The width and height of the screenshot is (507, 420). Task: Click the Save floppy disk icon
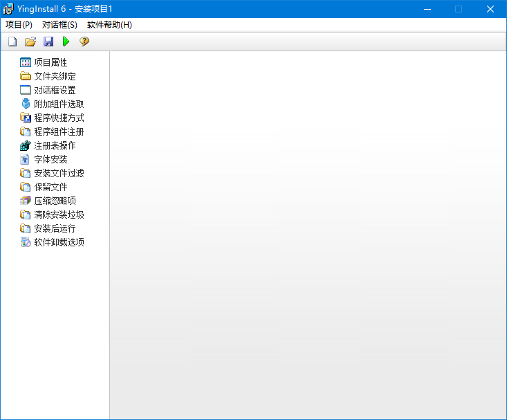click(48, 42)
